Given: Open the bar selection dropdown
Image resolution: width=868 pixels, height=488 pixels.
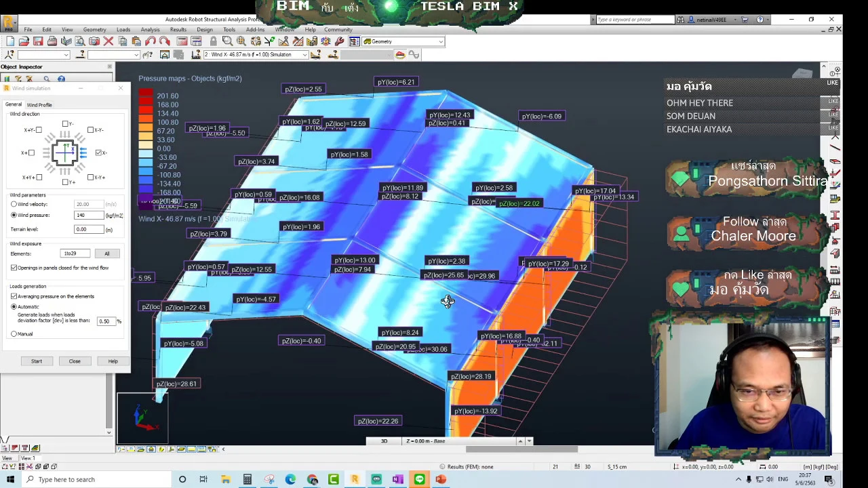Looking at the screenshot, I should coord(136,55).
